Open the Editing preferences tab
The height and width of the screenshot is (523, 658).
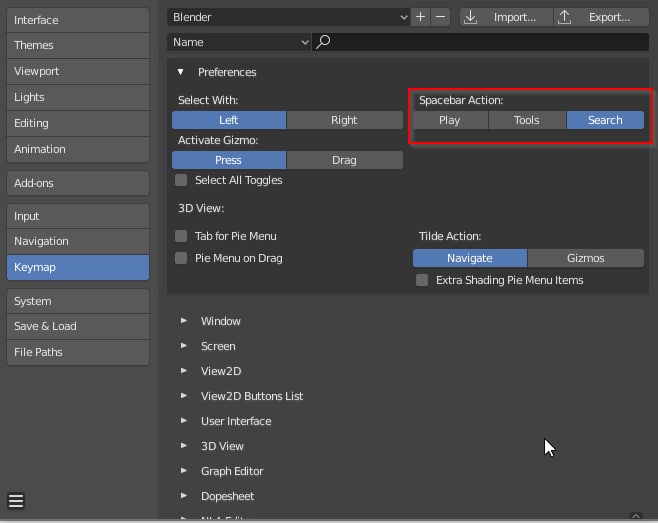coord(78,123)
